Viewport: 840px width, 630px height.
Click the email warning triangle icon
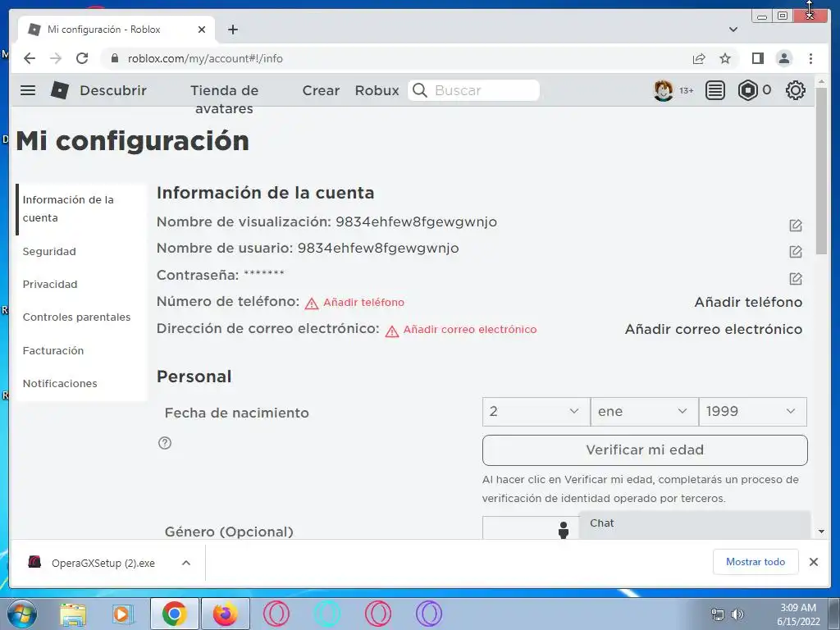(392, 331)
